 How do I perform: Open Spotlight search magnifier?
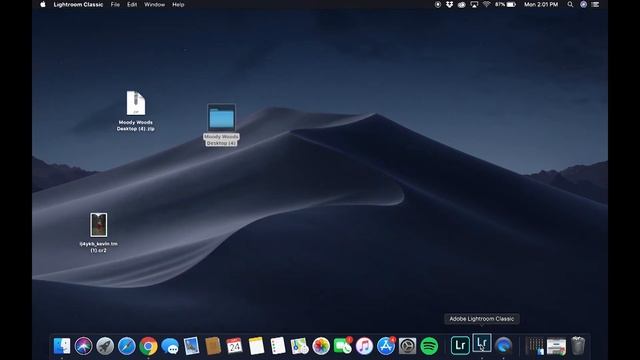pyautogui.click(x=570, y=4)
